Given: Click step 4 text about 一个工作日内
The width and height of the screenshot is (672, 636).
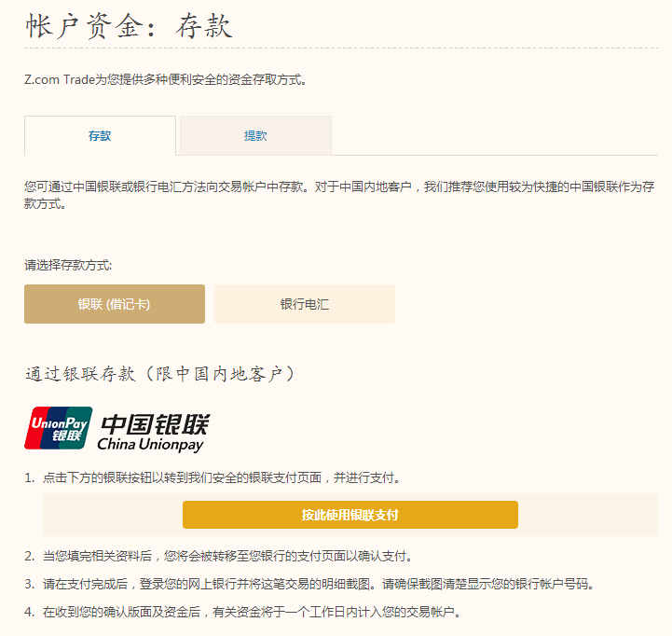Looking at the screenshot, I should (252, 613).
